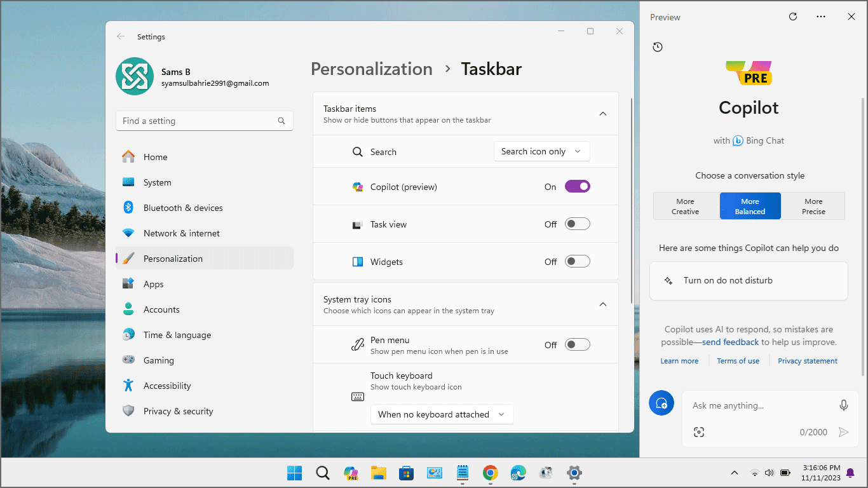Open Time & language settings
This screenshot has height=488, width=868.
coord(205,335)
